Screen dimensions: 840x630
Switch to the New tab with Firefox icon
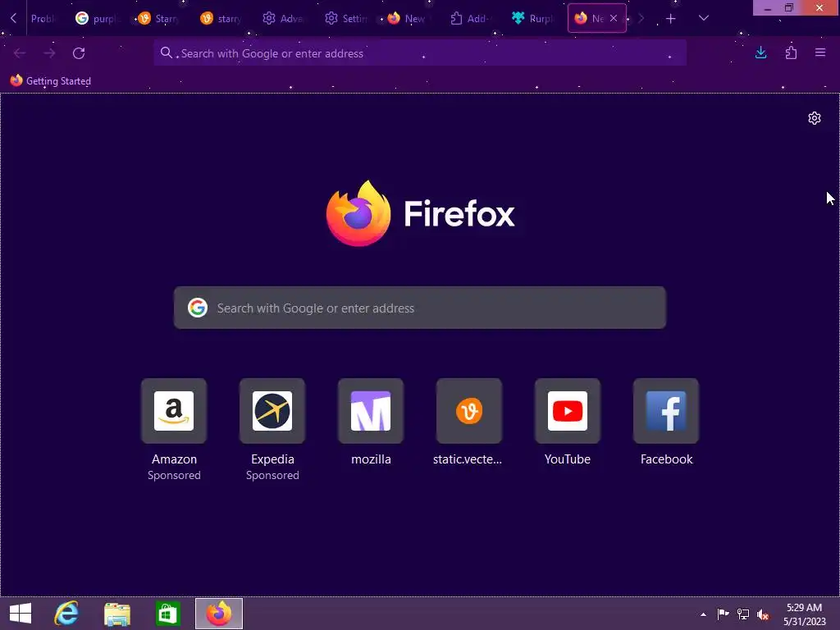click(x=409, y=19)
